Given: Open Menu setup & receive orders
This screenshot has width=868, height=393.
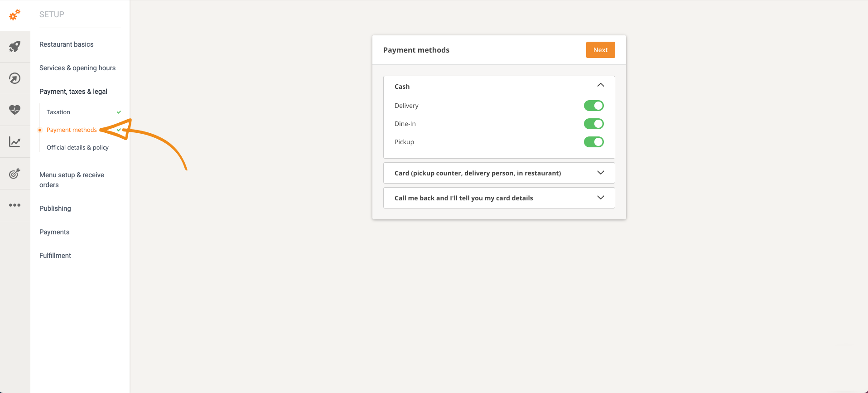Looking at the screenshot, I should coord(72,180).
